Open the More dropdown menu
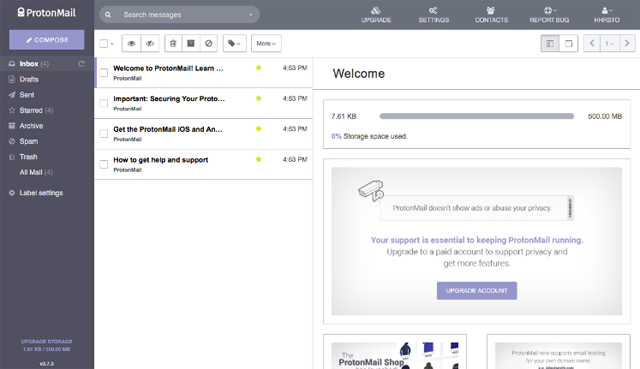Screen dimensions: 640x369 click(266, 43)
